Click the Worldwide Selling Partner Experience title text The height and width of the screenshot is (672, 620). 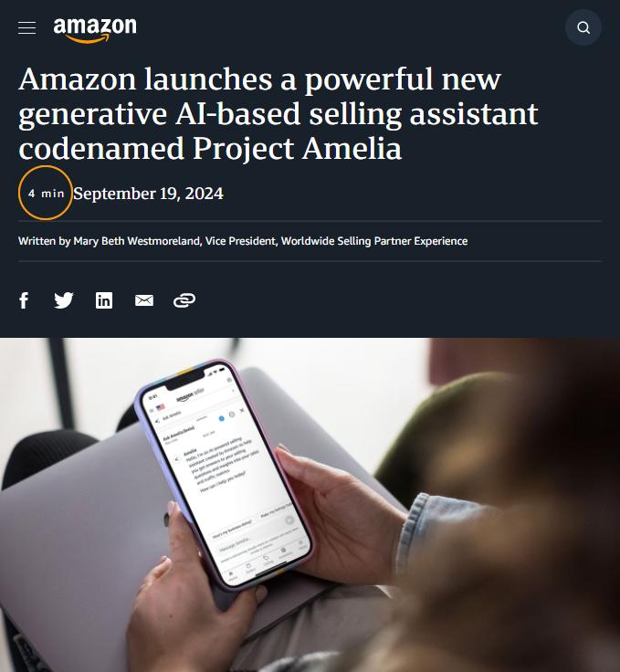374,241
